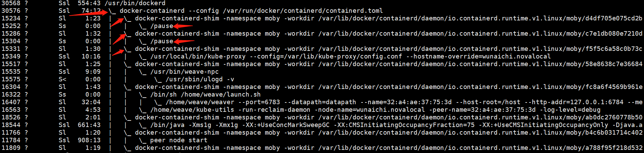Click the second /pause entry under PID 15304
This screenshot has height=153, width=644.
(x=162, y=41)
